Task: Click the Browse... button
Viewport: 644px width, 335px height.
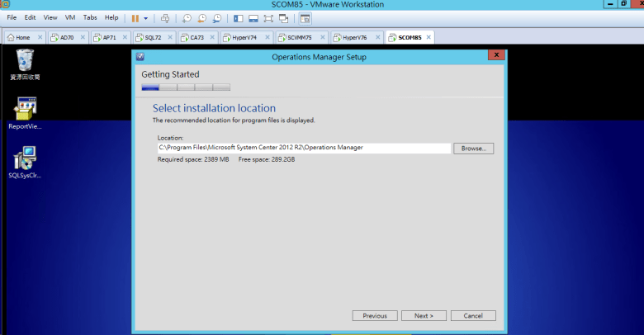Action: point(473,149)
